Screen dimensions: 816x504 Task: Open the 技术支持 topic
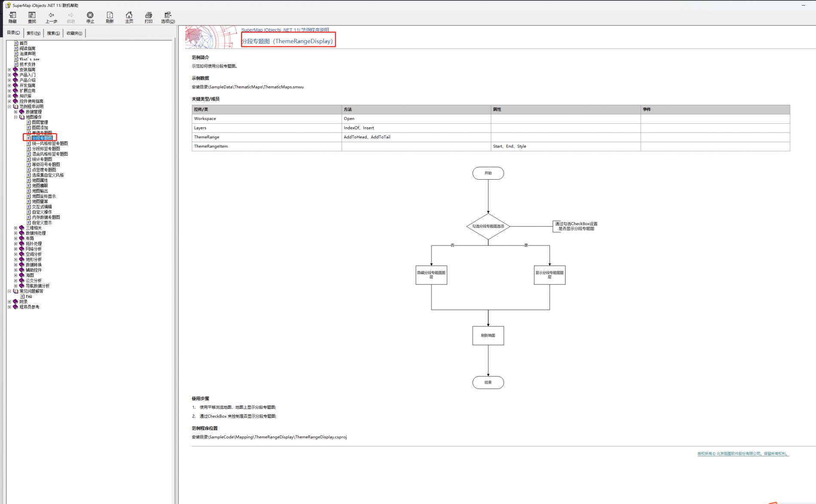(x=28, y=64)
